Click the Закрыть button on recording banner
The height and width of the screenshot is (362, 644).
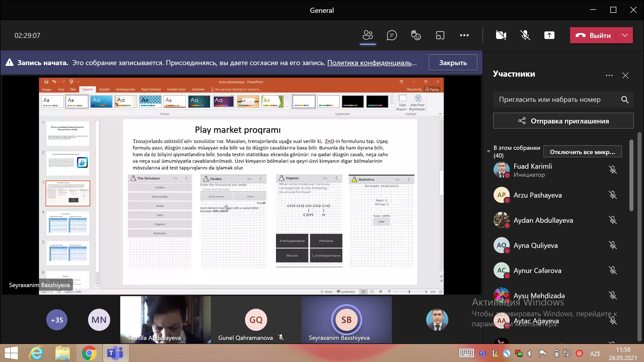pyautogui.click(x=453, y=63)
